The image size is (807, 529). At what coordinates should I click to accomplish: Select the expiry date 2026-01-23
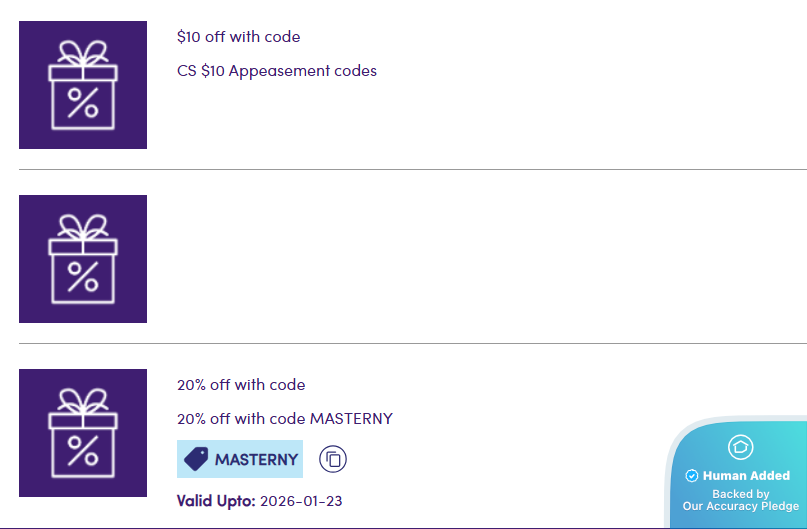300,500
